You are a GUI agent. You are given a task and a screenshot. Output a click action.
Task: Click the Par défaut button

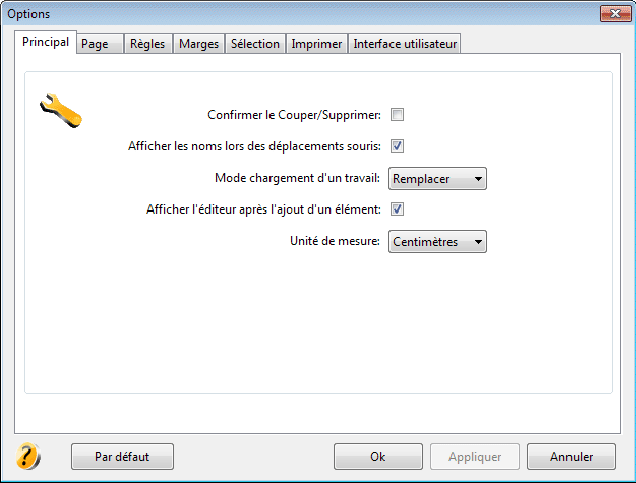pyautogui.click(x=122, y=457)
